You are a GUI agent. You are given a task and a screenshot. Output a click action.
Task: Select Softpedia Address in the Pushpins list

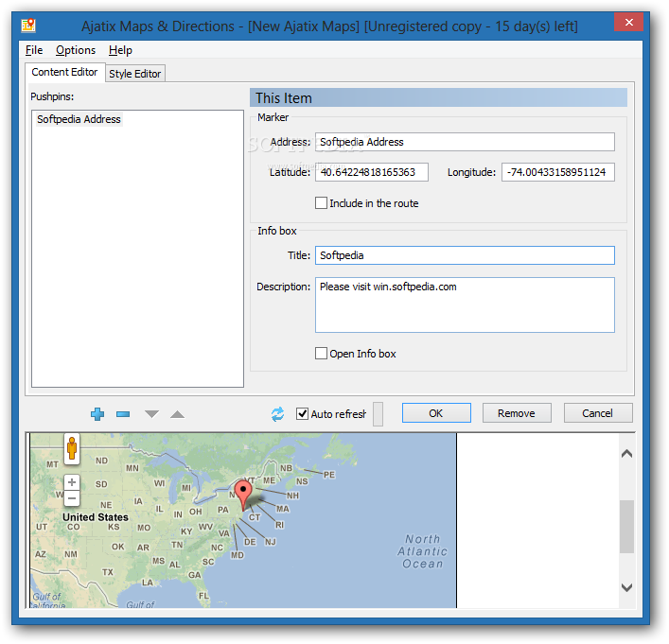pos(79,119)
